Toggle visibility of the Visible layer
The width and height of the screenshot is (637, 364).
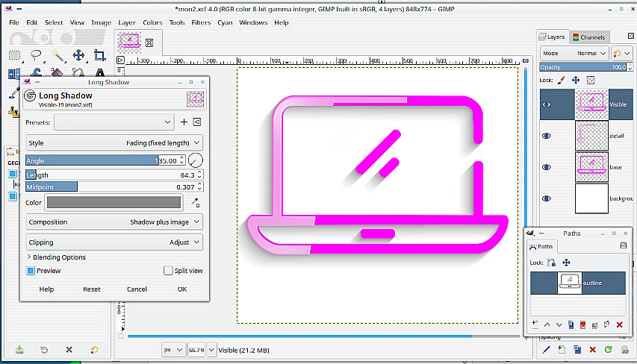547,104
